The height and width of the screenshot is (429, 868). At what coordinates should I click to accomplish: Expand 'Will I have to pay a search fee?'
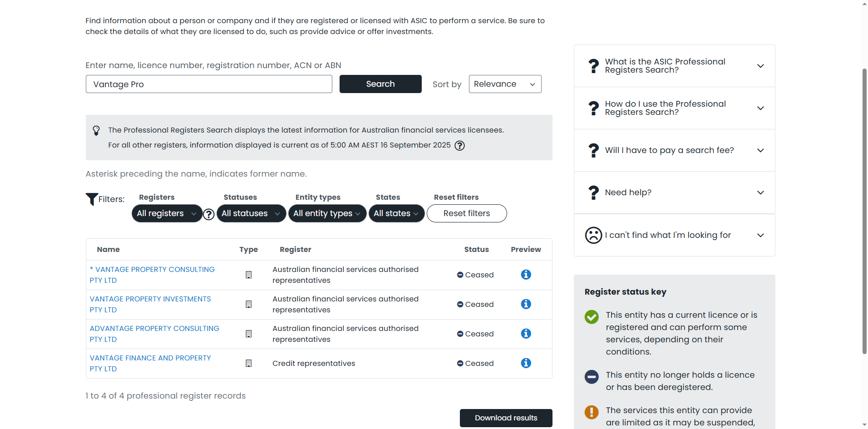tap(674, 150)
